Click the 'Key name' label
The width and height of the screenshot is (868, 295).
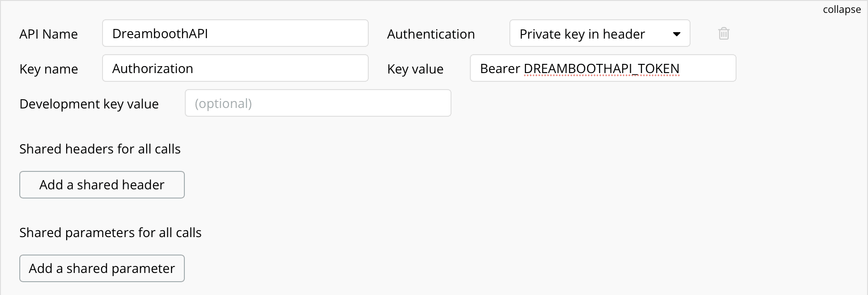pos(48,69)
